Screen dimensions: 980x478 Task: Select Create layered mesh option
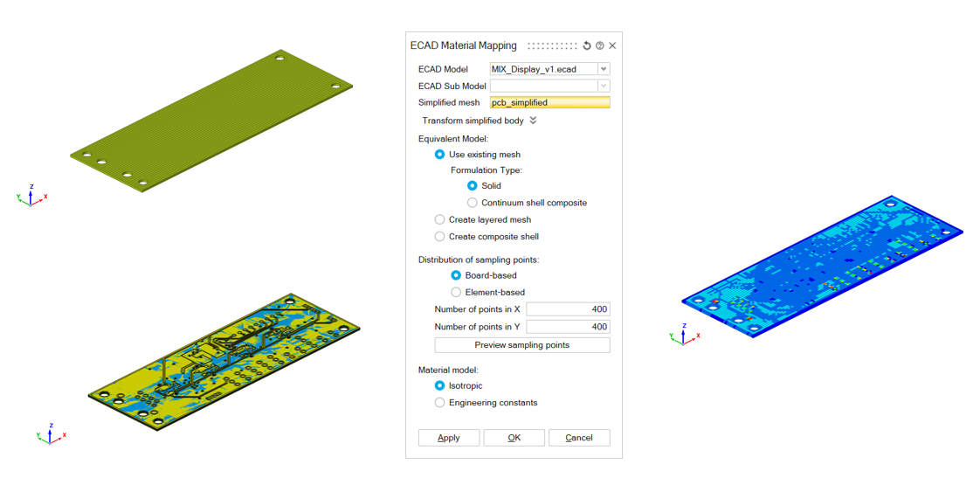point(440,219)
